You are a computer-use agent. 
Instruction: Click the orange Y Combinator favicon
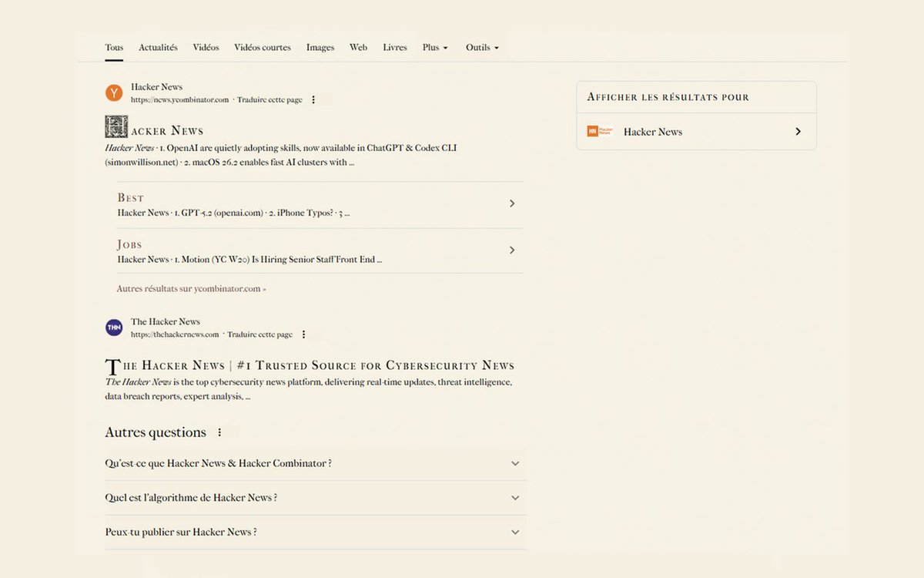114,93
